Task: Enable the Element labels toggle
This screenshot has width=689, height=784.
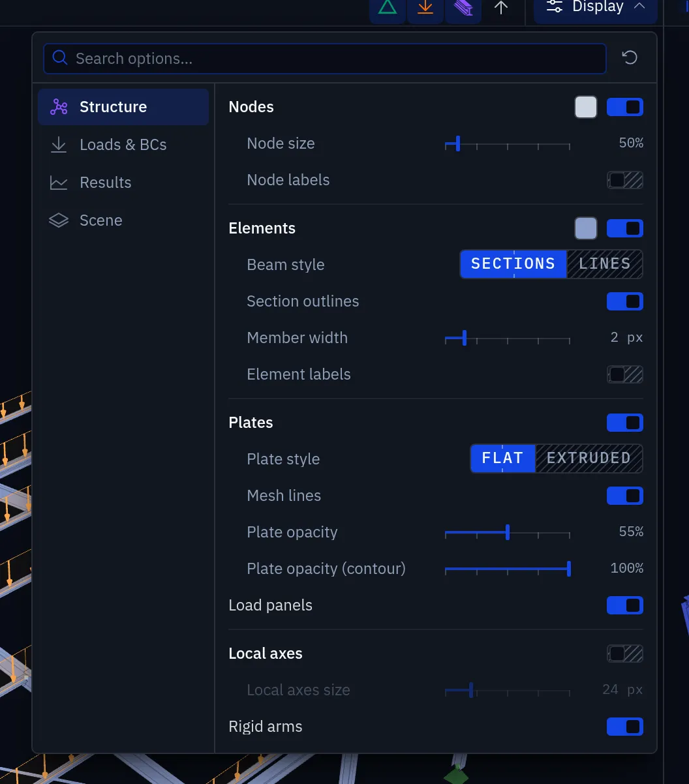Action: coord(625,374)
